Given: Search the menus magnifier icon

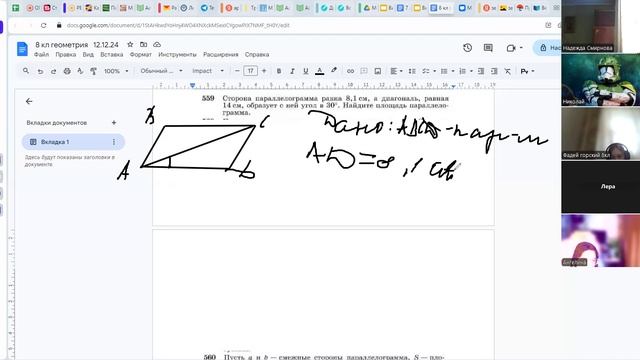Looking at the screenshot, I should [x=26, y=71].
